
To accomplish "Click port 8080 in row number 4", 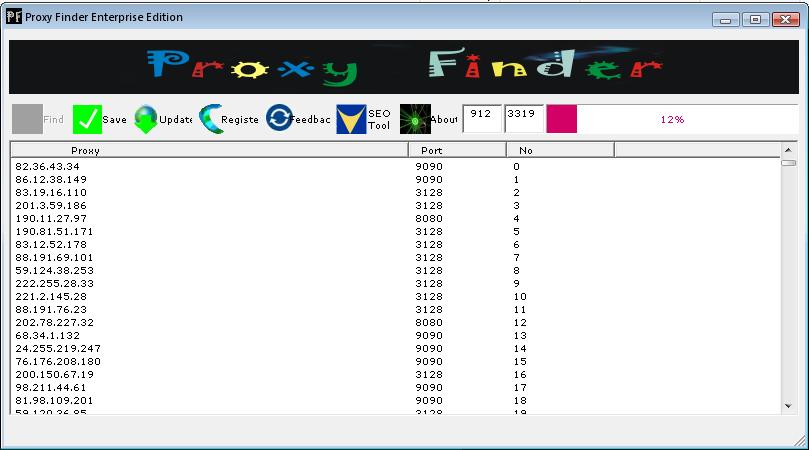I will click(429, 218).
